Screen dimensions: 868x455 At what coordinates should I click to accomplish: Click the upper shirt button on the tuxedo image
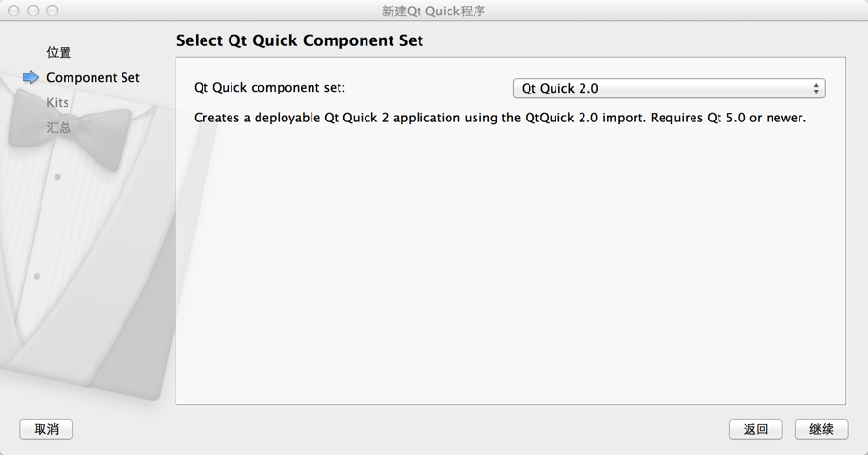point(58,177)
